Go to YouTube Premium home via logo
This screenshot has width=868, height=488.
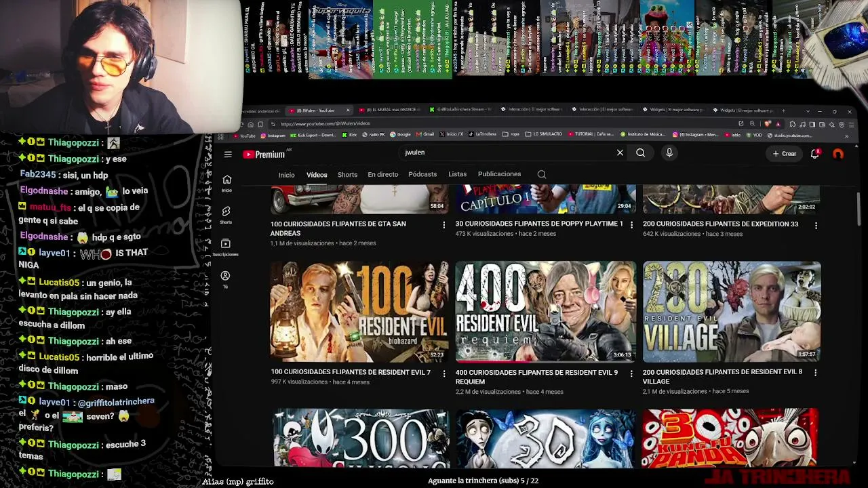pos(264,155)
